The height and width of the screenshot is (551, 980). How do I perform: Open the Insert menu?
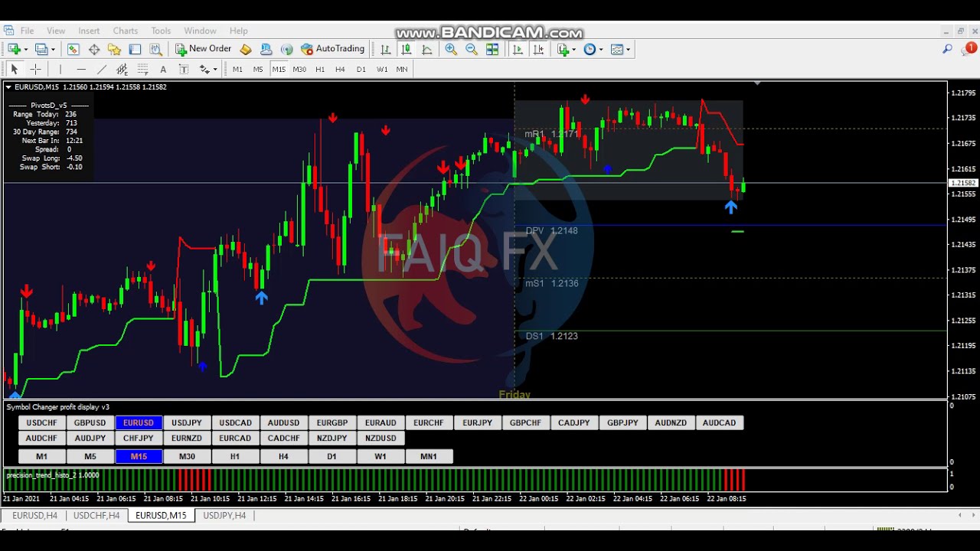coord(89,31)
